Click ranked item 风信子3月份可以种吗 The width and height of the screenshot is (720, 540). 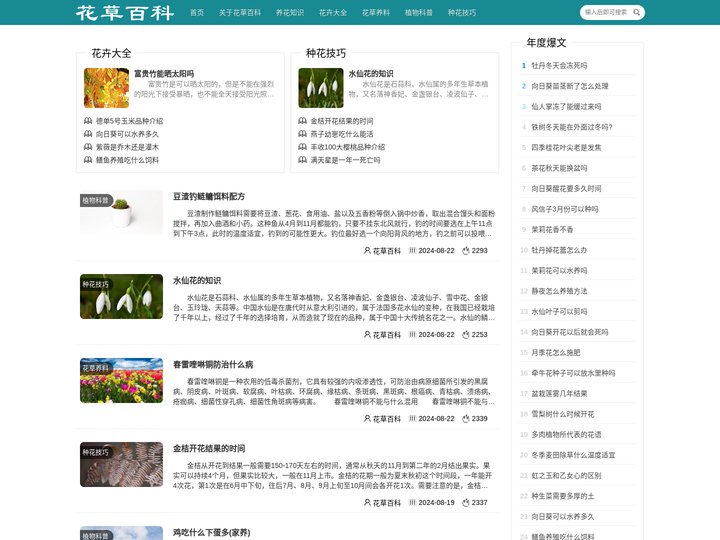[x=565, y=209]
